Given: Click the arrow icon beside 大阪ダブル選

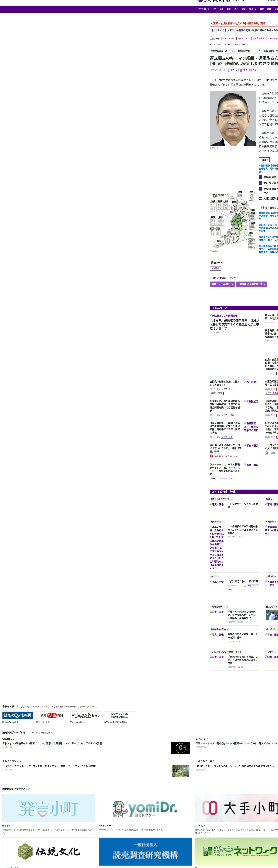Looking at the screenshot, I should coord(260,183).
